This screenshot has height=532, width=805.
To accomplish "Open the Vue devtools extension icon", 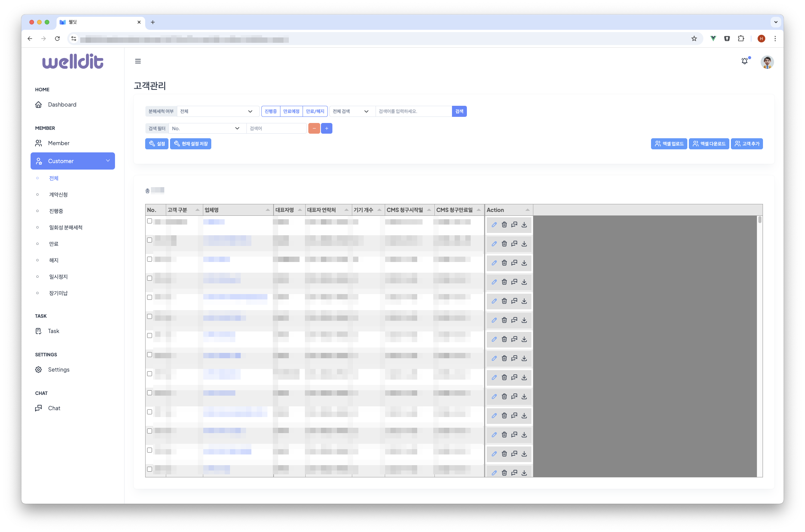I will [x=713, y=39].
